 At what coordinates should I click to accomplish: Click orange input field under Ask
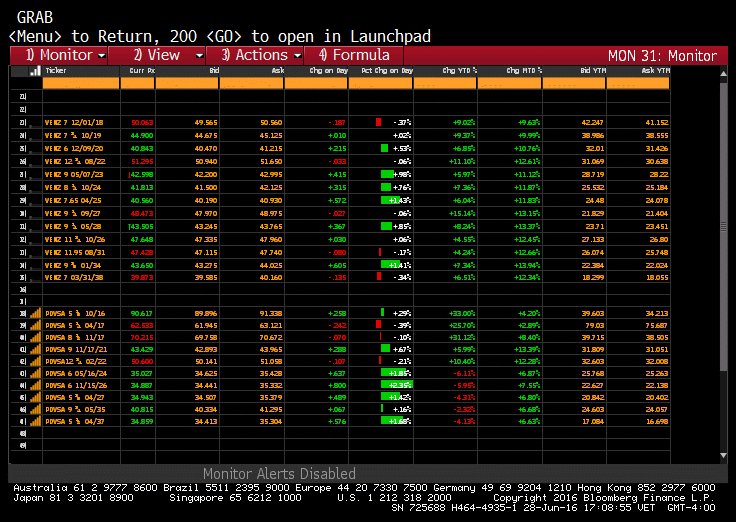coord(252,83)
